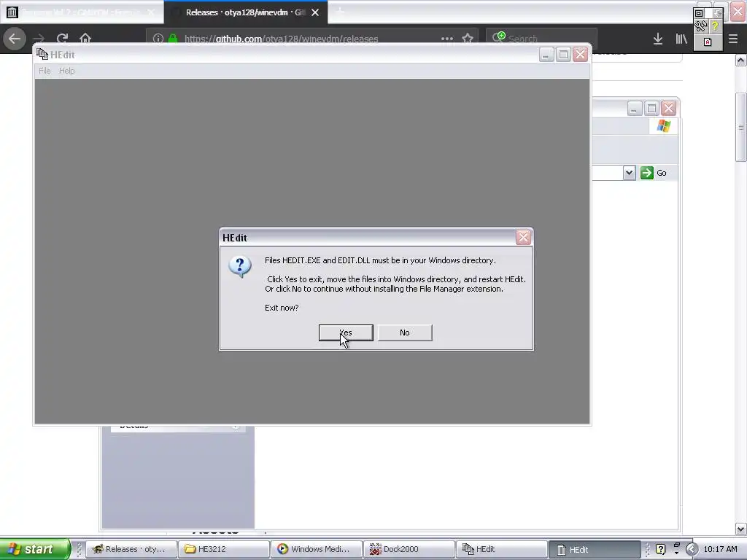
Task: Switch to HE3212 folder taskbar button
Action: (223, 549)
